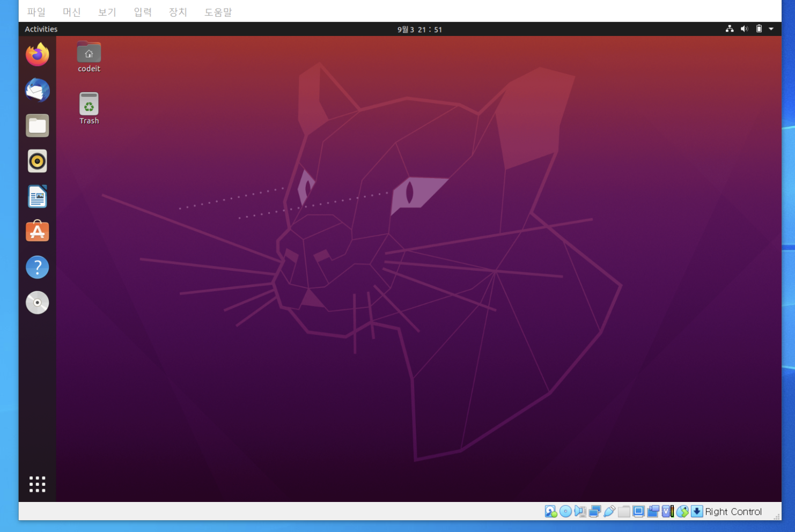Click VirtualBox keyboard capture arrow icon

coord(697,512)
